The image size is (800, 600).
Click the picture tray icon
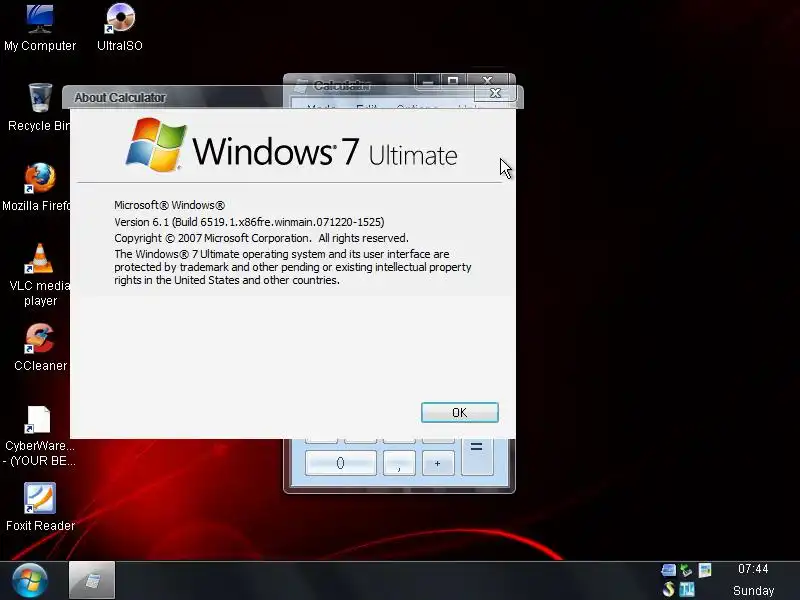point(705,570)
